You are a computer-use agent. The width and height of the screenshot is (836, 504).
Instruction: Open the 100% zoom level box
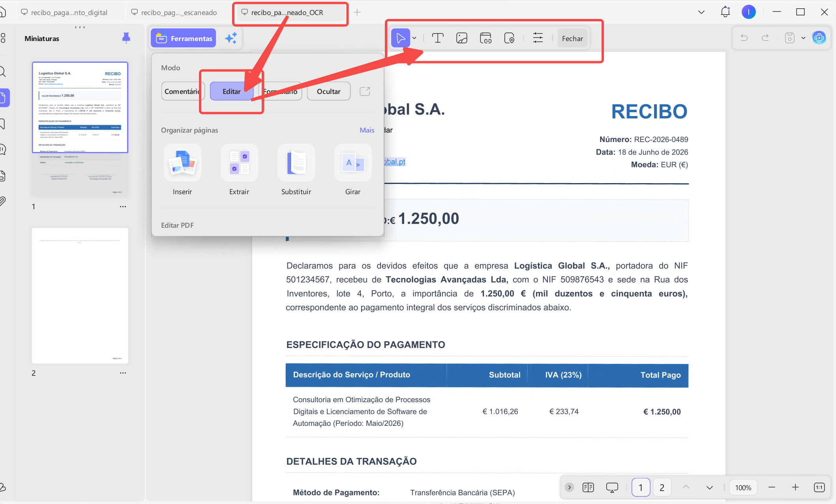coord(743,487)
